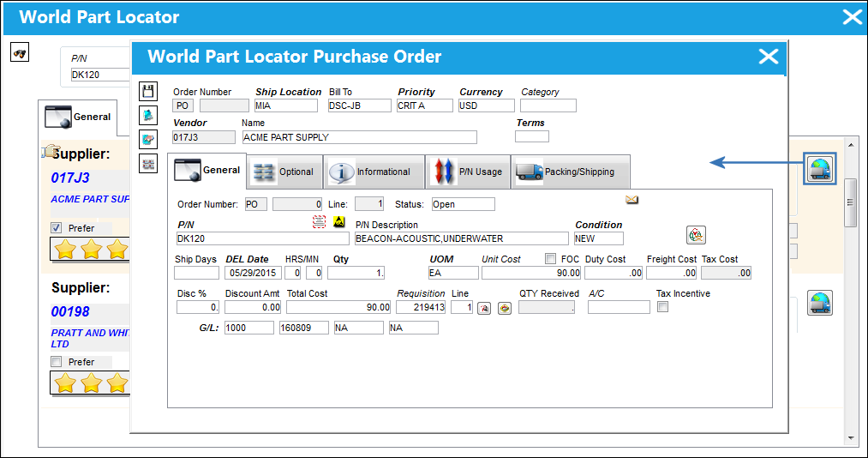Click the Status field showing Open
Image resolution: width=868 pixels, height=458 pixels.
[464, 204]
